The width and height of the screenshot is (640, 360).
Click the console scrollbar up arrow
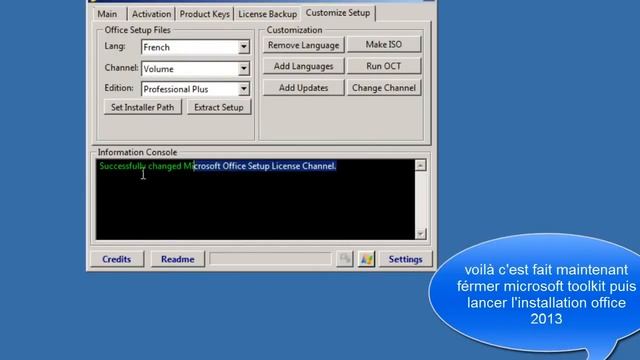click(x=420, y=165)
